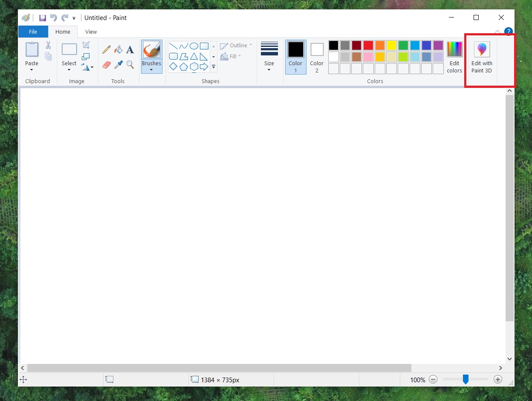Select the Fill with color tool
This screenshot has width=532, height=401.
(118, 49)
